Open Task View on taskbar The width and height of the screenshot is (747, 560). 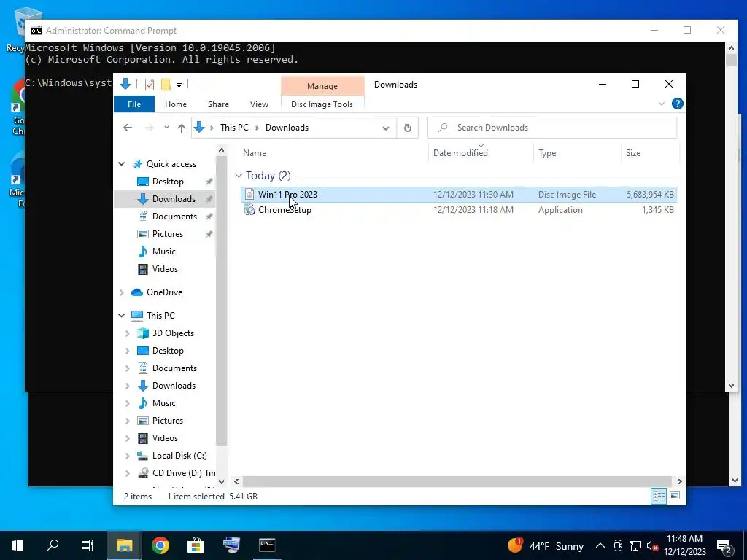pos(88,545)
